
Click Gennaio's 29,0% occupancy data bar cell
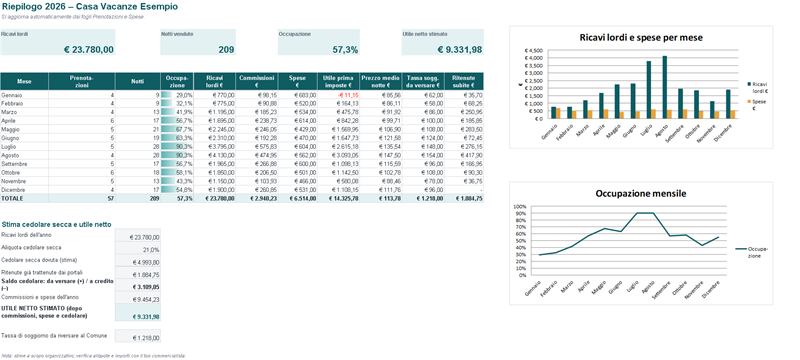tap(177, 95)
